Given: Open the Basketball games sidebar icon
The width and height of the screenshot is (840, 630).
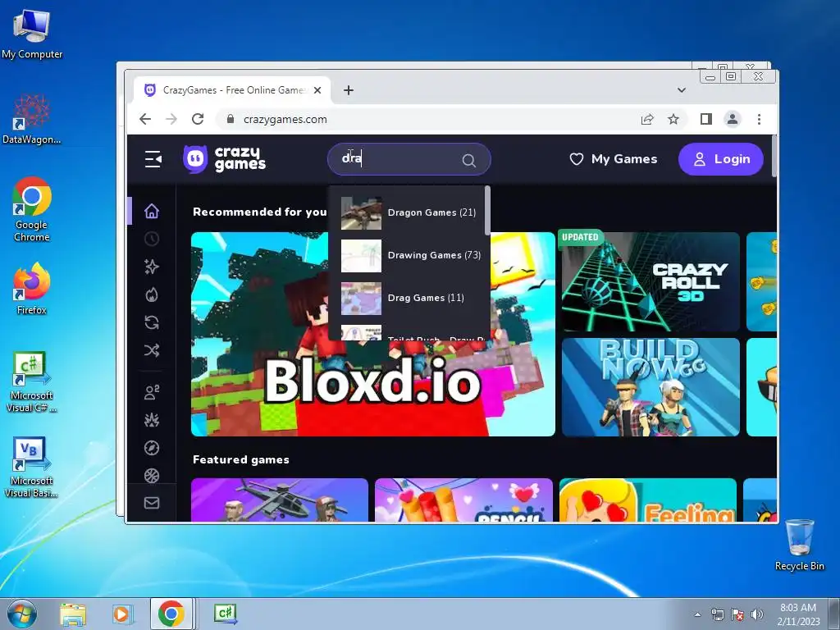Looking at the screenshot, I should 152,475.
